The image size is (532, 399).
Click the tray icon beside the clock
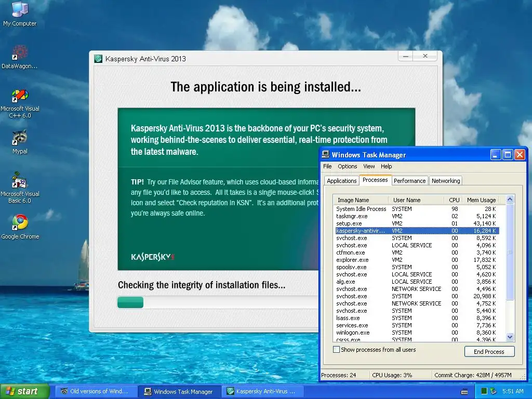(494, 391)
